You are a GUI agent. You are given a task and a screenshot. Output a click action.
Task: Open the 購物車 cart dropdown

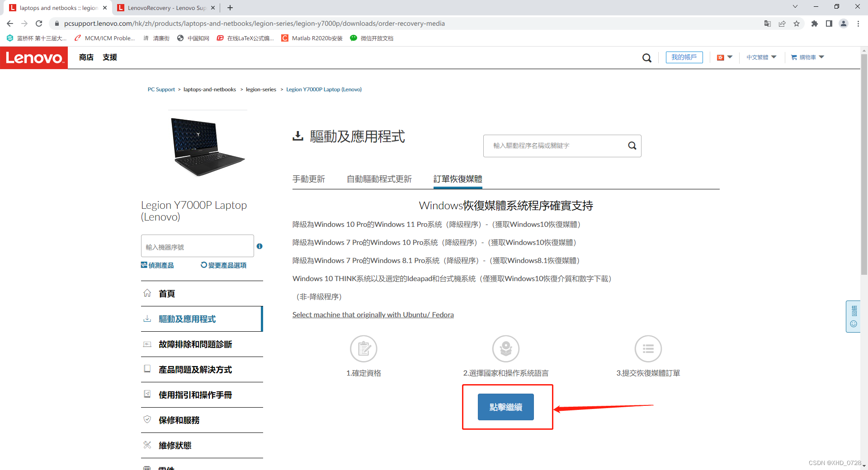pyautogui.click(x=807, y=57)
